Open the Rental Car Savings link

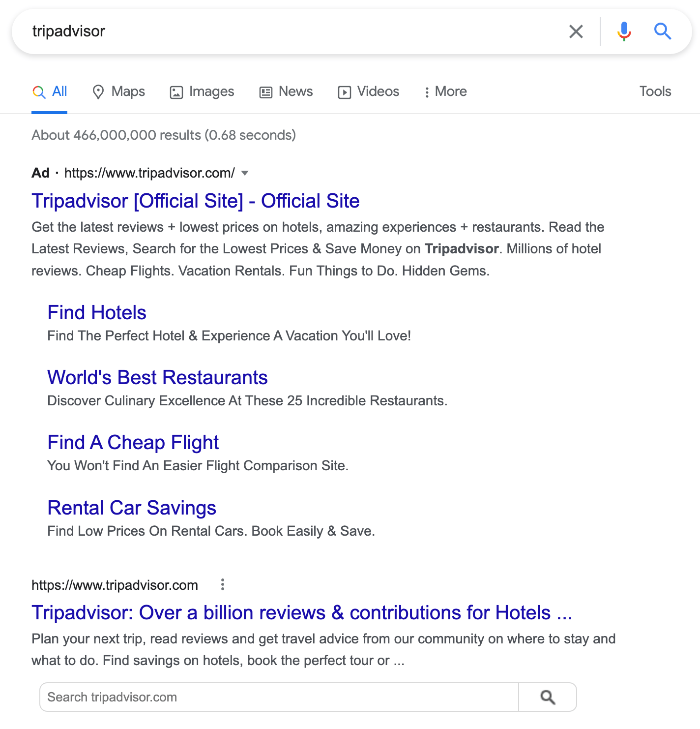point(132,508)
